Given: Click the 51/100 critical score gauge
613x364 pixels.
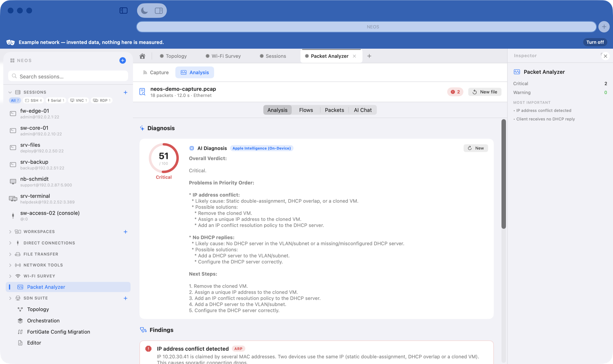Looking at the screenshot, I should coord(164,158).
